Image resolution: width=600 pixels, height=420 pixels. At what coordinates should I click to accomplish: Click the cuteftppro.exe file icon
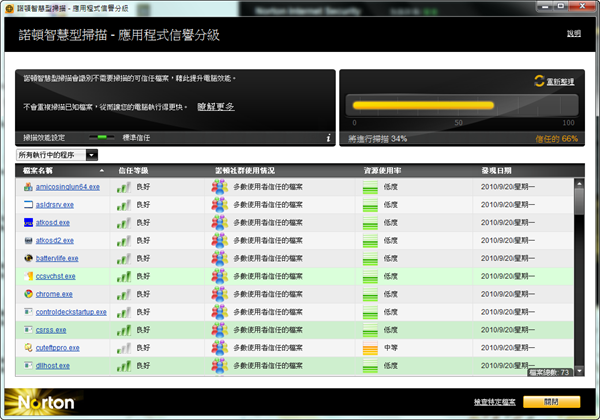[x=28, y=347]
